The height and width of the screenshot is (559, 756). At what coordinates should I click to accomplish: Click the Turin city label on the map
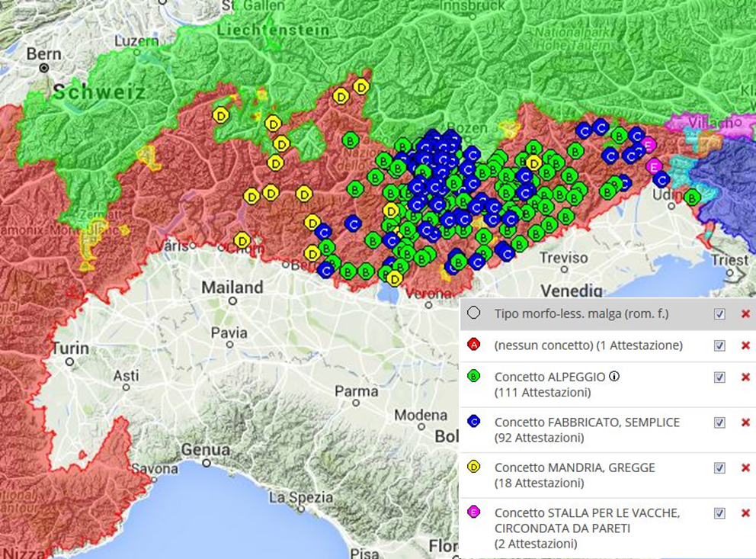click(x=70, y=349)
